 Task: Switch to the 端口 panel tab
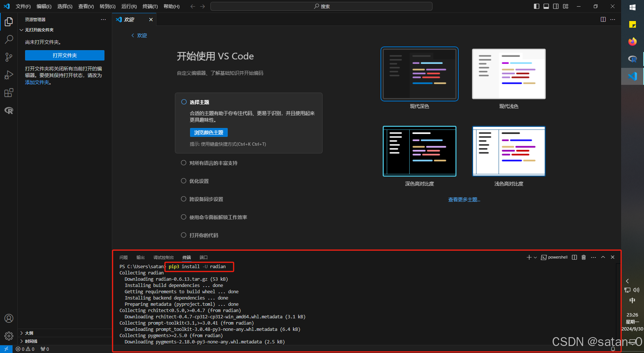(x=204, y=257)
